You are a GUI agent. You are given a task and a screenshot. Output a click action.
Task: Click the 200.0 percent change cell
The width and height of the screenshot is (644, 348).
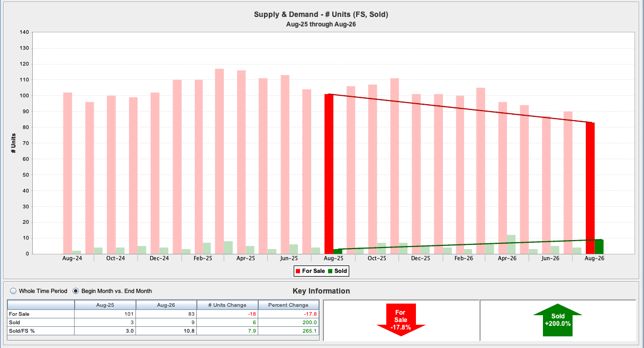[288, 322]
